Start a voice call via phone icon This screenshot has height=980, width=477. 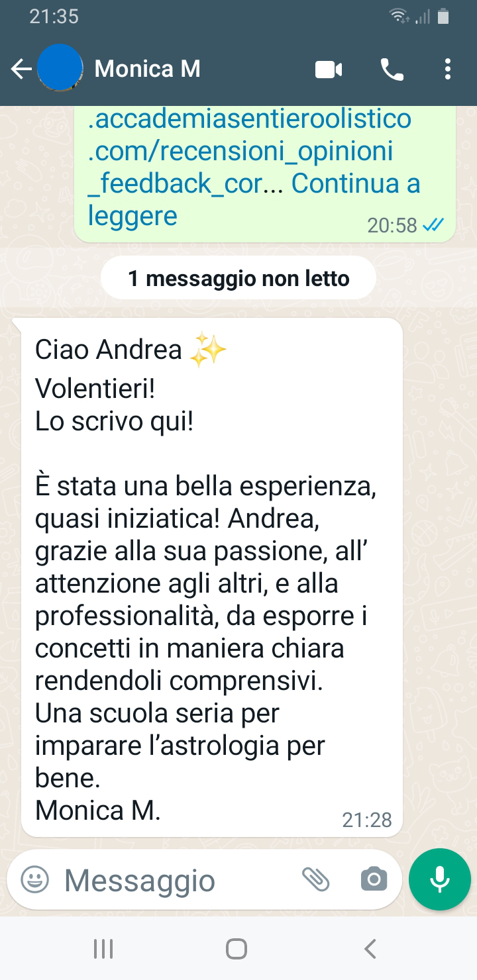[x=392, y=69]
